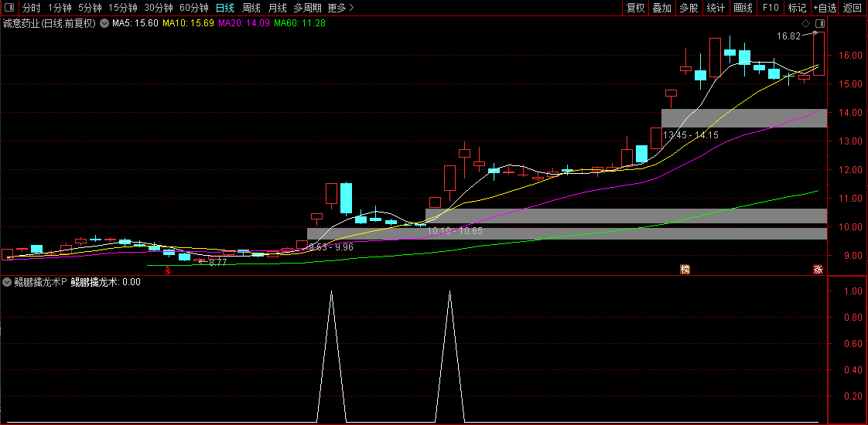
Task: Select the 周线 weekly chart tab
Action: (x=251, y=8)
